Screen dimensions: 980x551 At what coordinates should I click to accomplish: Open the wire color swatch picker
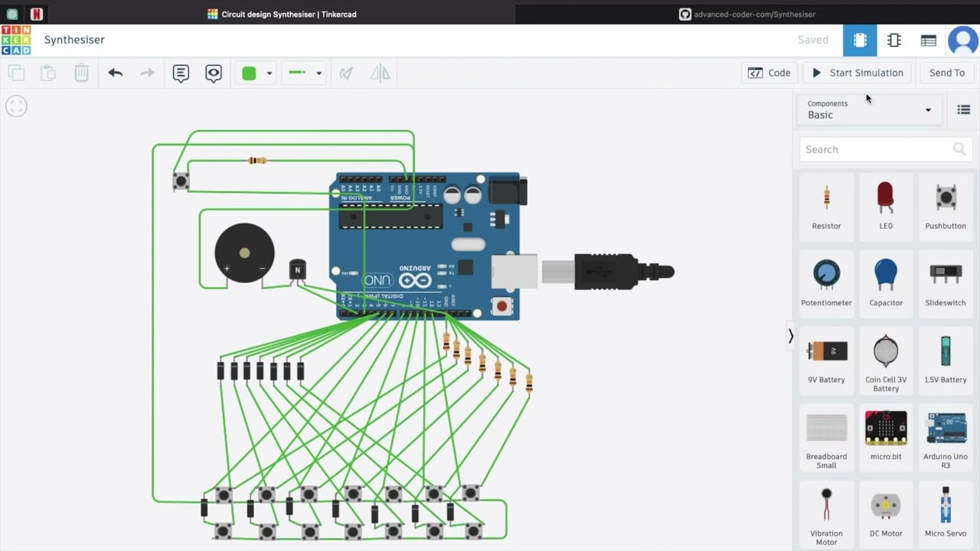256,73
